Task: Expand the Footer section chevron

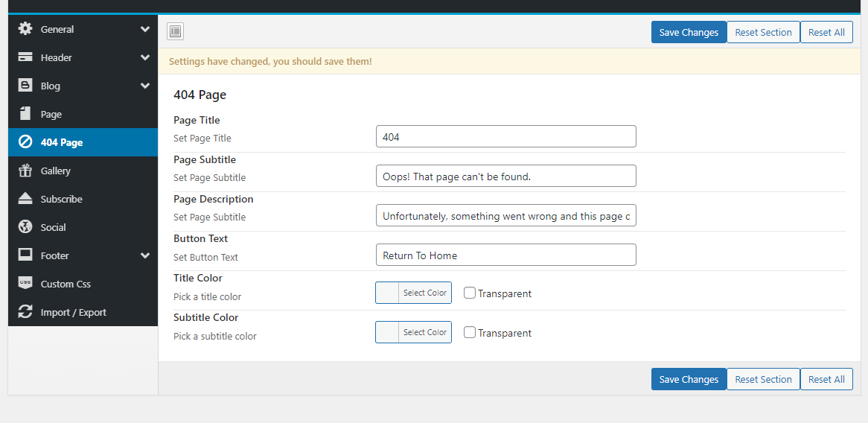Action: coord(145,255)
